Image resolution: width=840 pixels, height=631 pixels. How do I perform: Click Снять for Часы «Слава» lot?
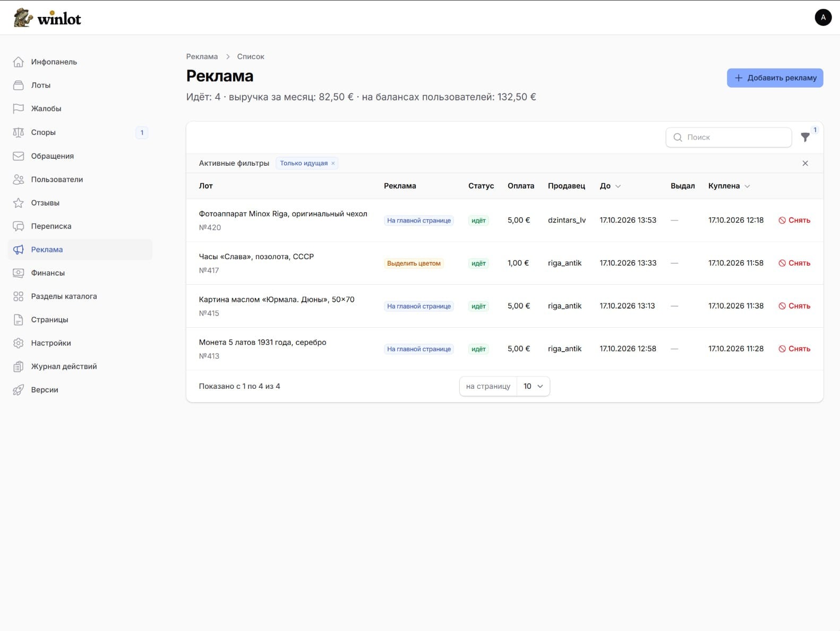(794, 263)
